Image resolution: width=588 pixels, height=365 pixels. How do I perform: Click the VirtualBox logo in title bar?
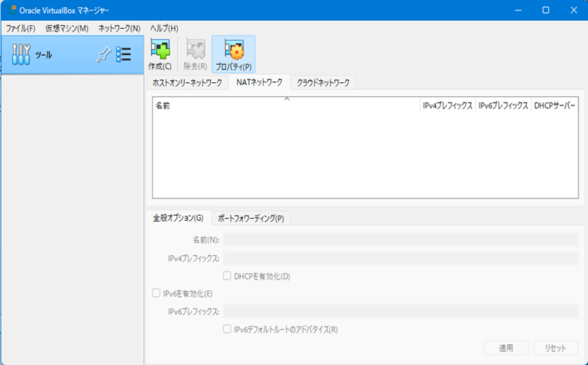11,10
